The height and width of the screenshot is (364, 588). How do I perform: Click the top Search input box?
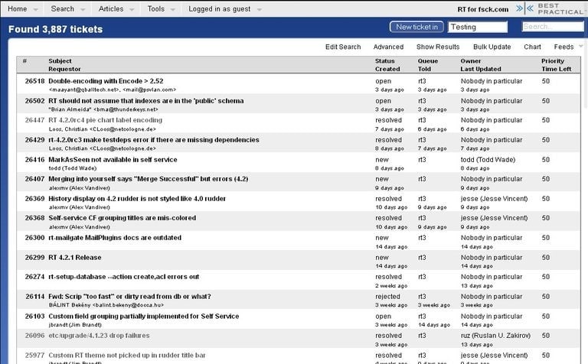pos(553,27)
